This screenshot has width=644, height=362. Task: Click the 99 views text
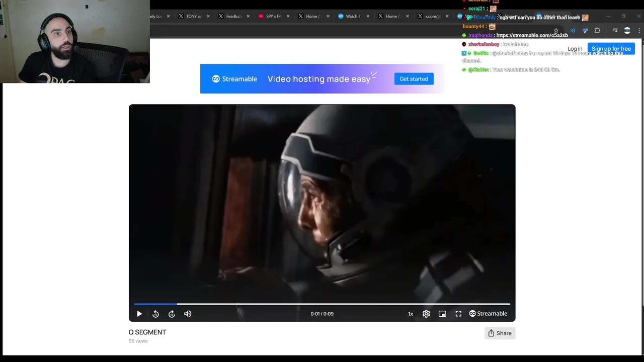(x=138, y=341)
